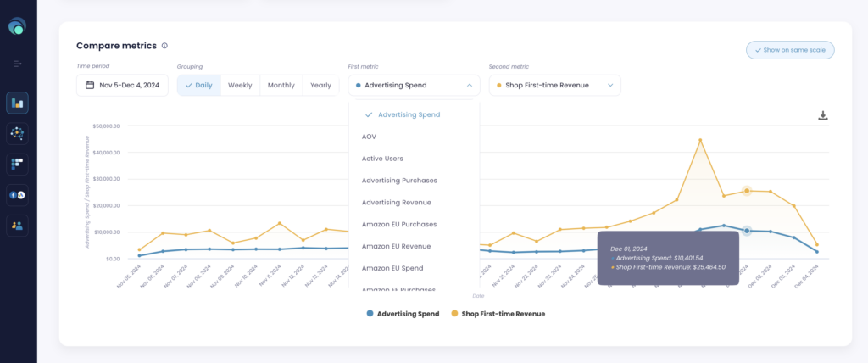868x363 pixels.
Task: Choose Active Users from metric list
Action: tap(414, 159)
